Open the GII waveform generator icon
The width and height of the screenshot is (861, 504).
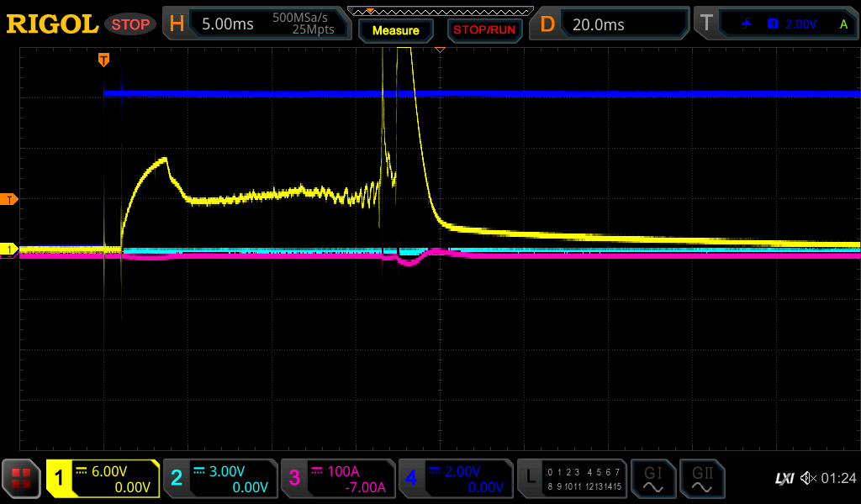click(x=702, y=479)
